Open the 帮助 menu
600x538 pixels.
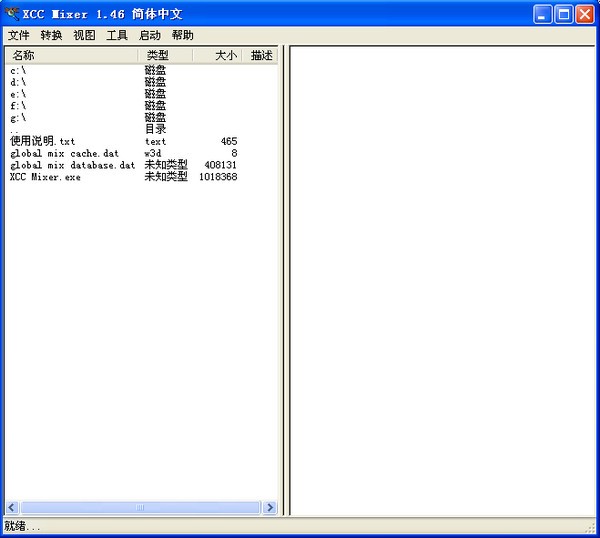pos(183,35)
